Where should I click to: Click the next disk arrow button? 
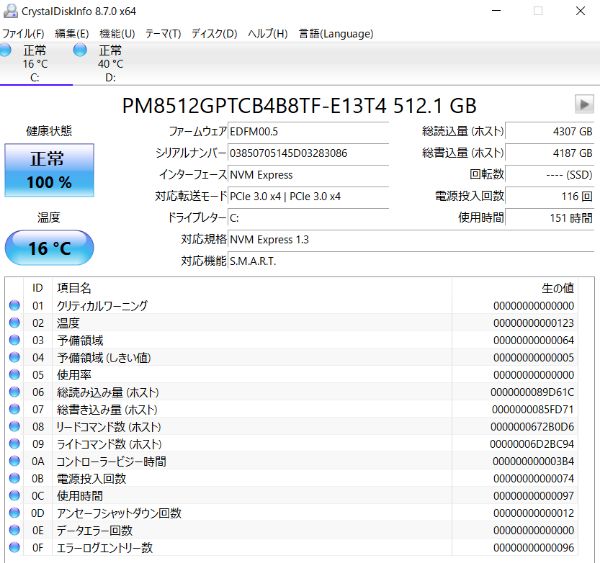pos(584,104)
